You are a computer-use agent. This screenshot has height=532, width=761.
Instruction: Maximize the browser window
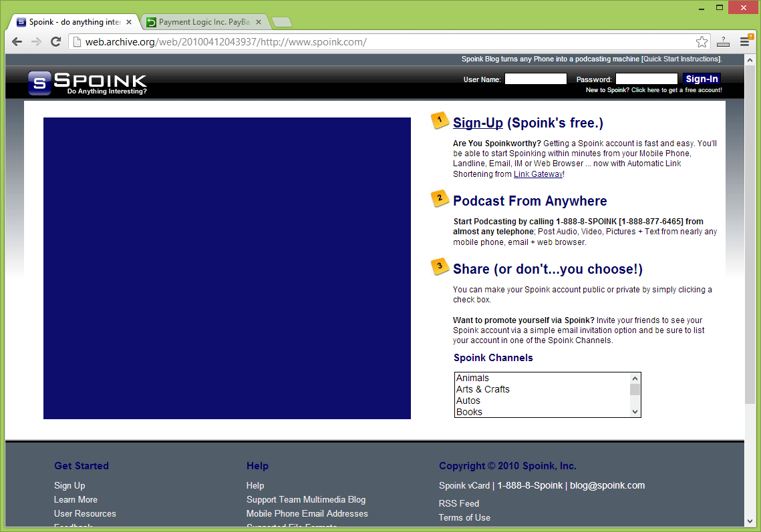tap(720, 7)
